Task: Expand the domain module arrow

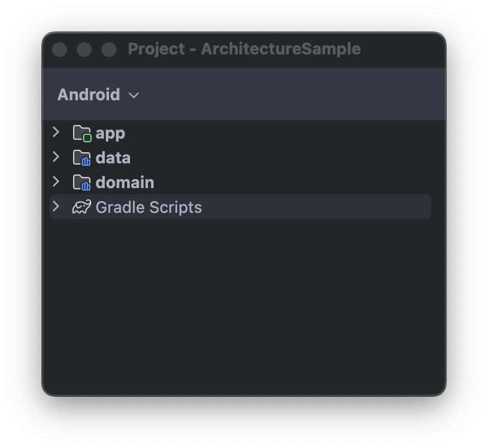Action: pyautogui.click(x=56, y=181)
